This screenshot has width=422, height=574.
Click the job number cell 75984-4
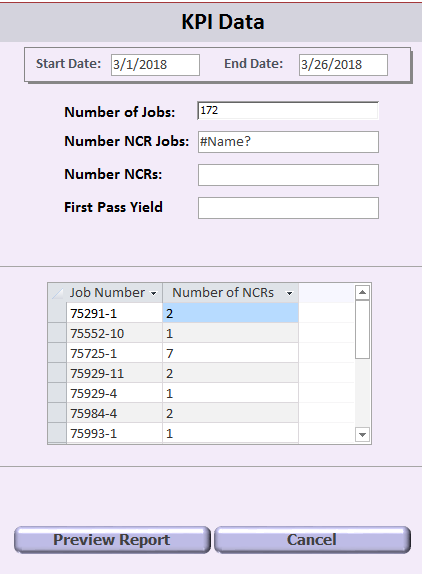click(115, 413)
